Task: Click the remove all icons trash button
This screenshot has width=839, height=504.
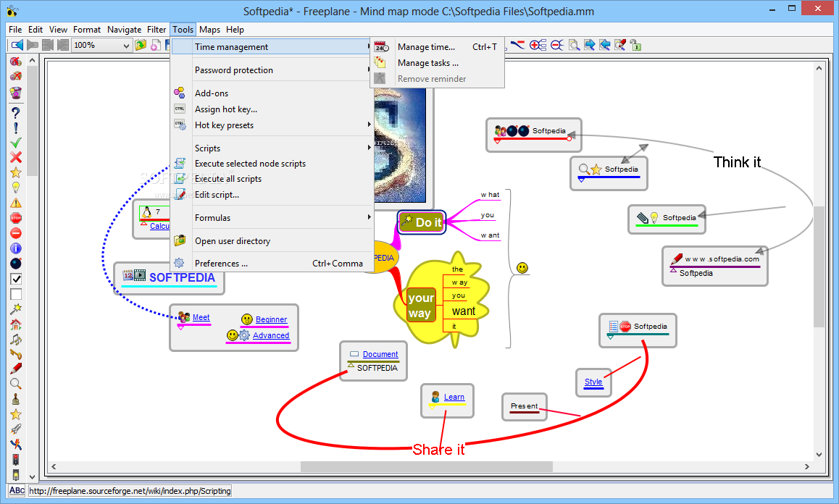Action: point(16,93)
